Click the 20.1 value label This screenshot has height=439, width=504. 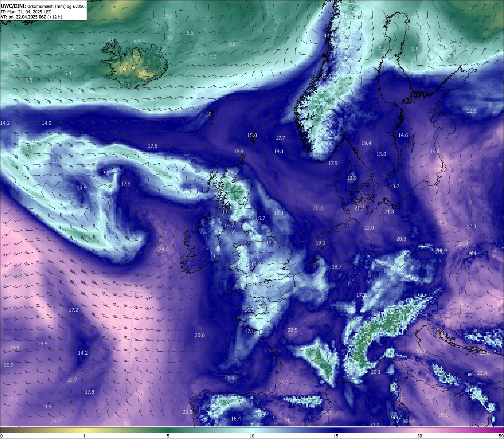point(376,372)
